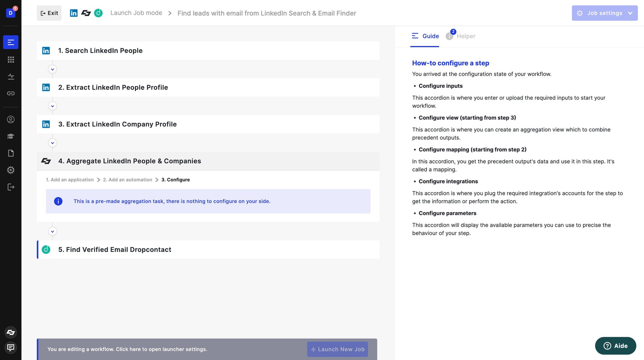Screen dimensions: 644x360
Task: Click LinkedIn icon of step 3
Action: 46,124
